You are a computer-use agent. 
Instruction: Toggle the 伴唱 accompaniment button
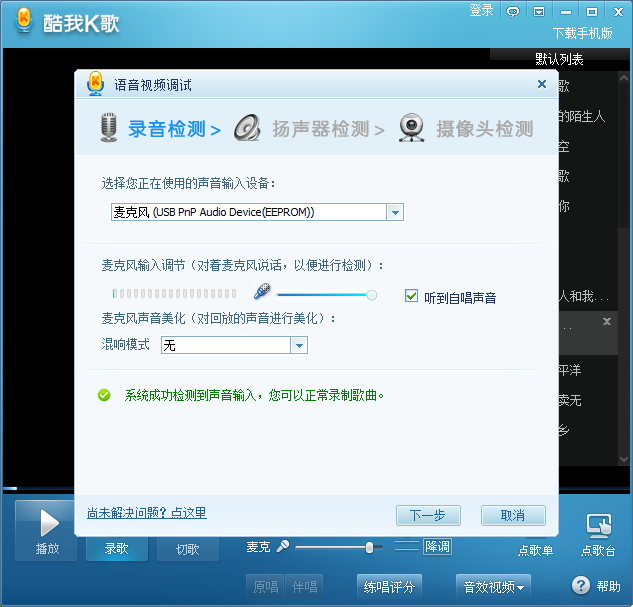click(304, 587)
